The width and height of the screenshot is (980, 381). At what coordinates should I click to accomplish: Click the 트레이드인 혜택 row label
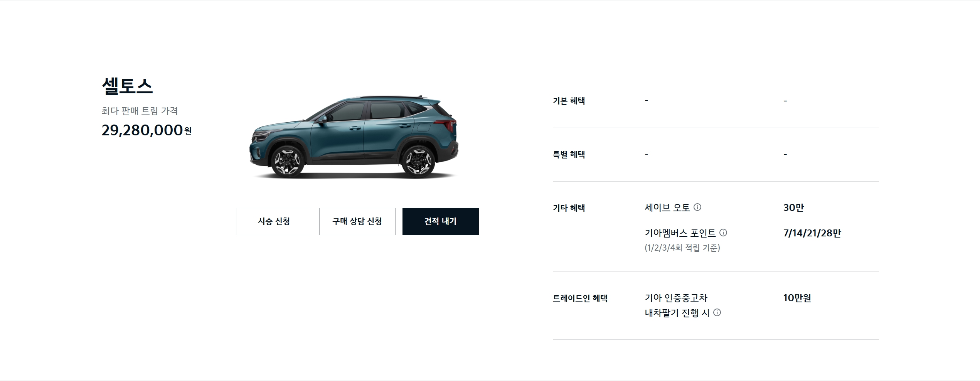point(580,298)
